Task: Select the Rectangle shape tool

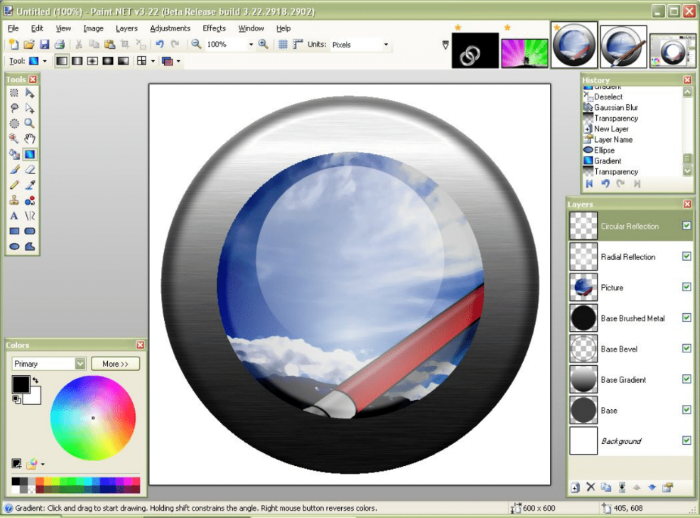Action: pos(14,231)
